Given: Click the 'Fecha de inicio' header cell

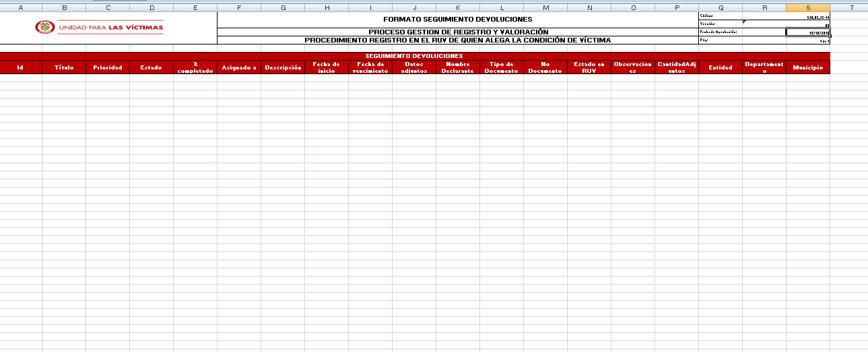Looking at the screenshot, I should [x=327, y=67].
